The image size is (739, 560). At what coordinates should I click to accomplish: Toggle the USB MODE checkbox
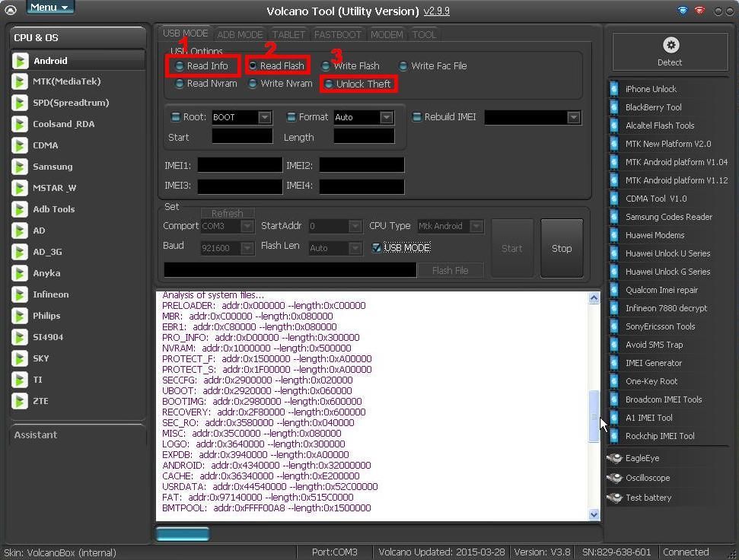pos(377,247)
